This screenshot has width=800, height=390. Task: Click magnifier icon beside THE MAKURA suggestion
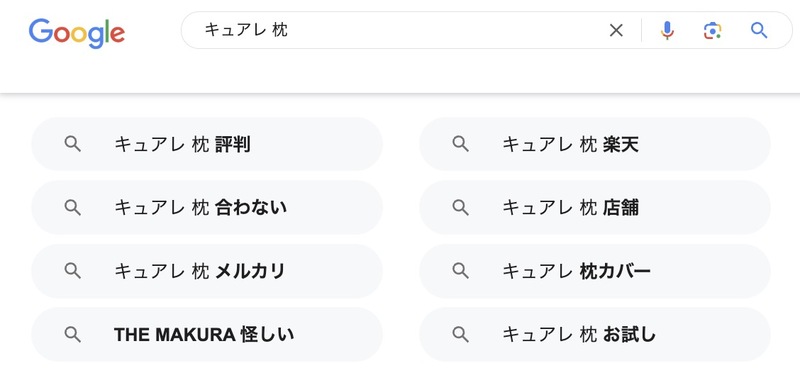(x=72, y=334)
